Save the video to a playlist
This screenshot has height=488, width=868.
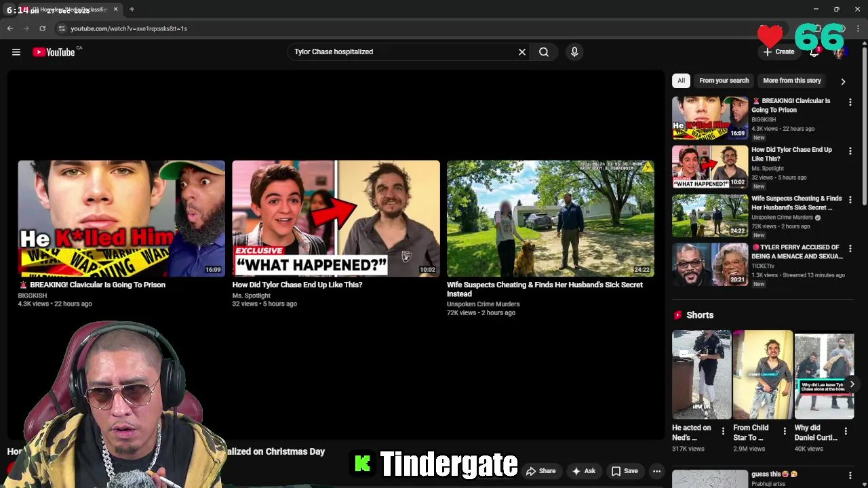[625, 471]
